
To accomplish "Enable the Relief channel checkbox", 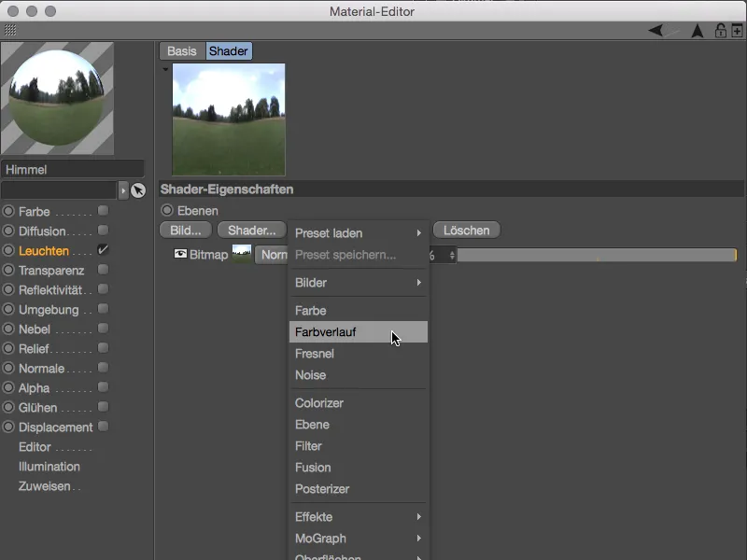I will (103, 347).
